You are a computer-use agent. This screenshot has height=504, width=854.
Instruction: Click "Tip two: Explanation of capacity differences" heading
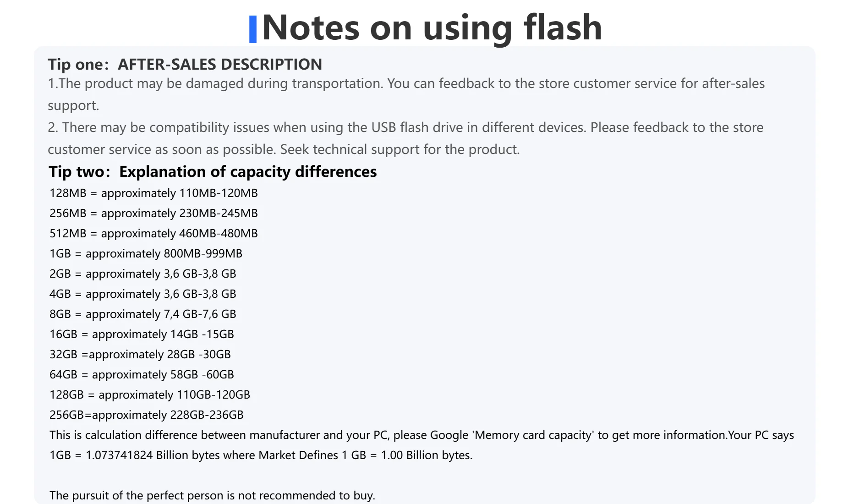[x=213, y=171]
